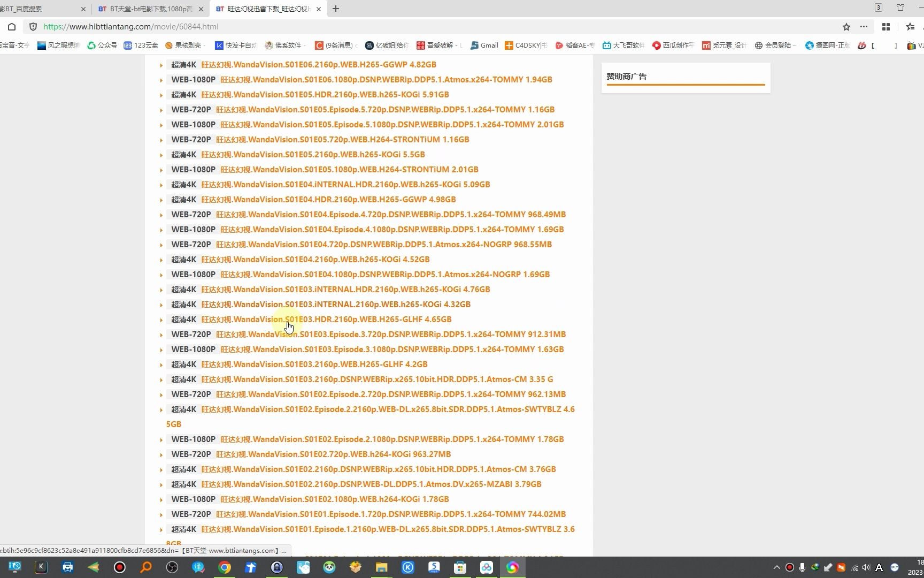The height and width of the screenshot is (578, 924).
Task: Click the microphone icon in system tray
Action: click(802, 567)
